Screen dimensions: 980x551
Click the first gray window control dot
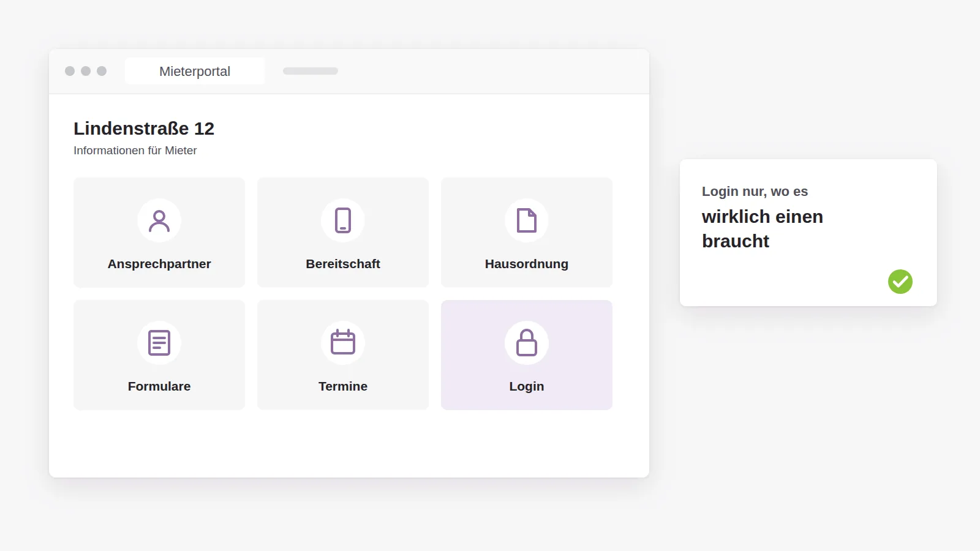(x=70, y=71)
